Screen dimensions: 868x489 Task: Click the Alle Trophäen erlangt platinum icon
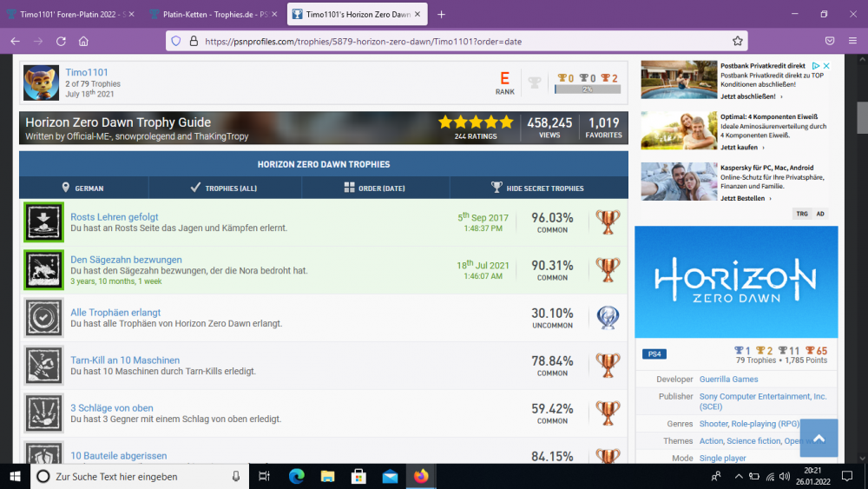click(x=608, y=318)
